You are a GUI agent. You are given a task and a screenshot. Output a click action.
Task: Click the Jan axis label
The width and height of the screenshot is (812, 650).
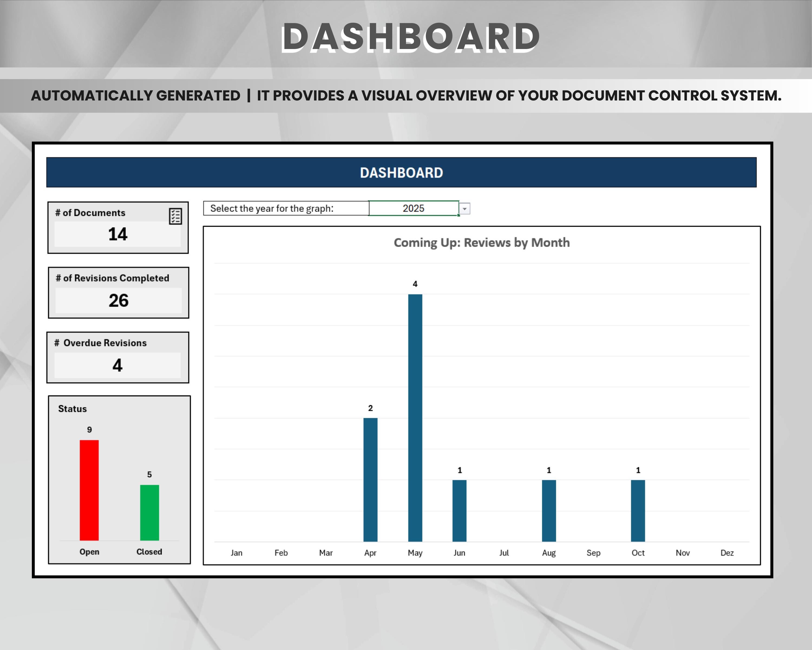pyautogui.click(x=237, y=552)
